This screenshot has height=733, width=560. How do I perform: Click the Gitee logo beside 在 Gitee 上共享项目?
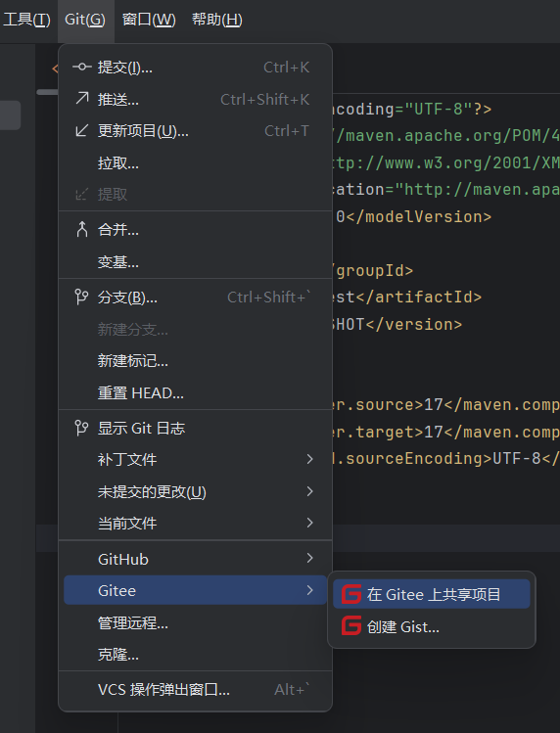coord(351,594)
